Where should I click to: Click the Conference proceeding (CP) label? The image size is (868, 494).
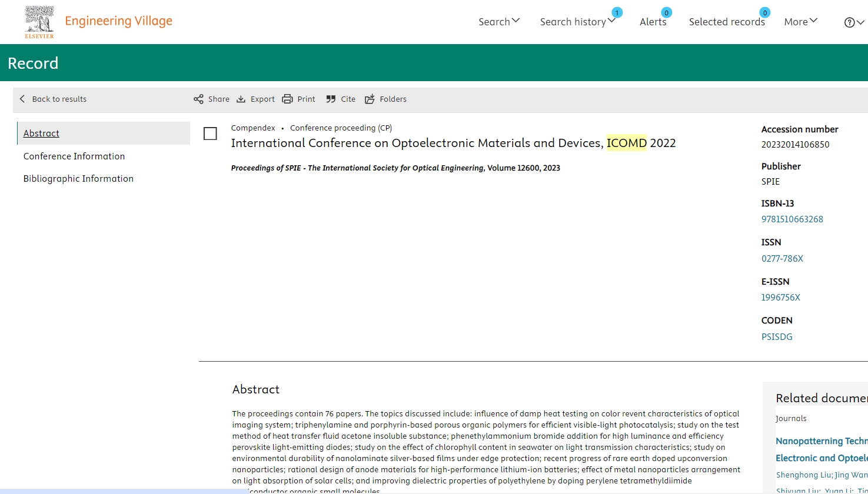(x=341, y=128)
